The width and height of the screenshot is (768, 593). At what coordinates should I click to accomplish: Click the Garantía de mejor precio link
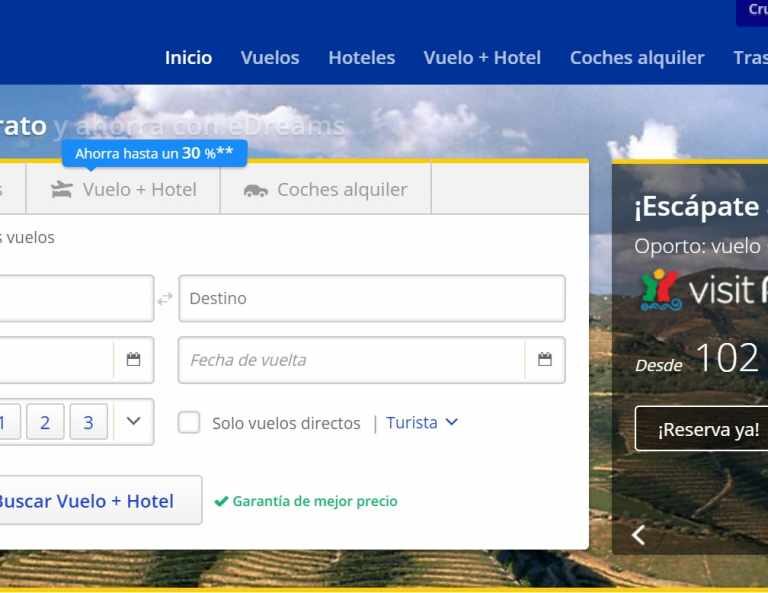(306, 501)
